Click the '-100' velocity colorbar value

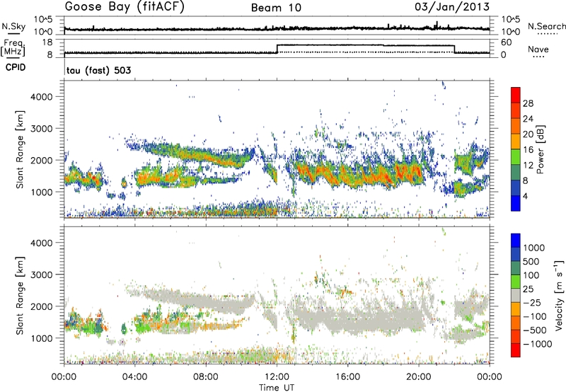point(535,316)
